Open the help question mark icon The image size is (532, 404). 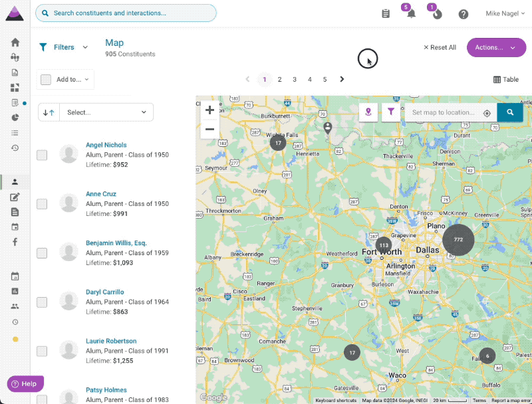pyautogui.click(x=464, y=14)
